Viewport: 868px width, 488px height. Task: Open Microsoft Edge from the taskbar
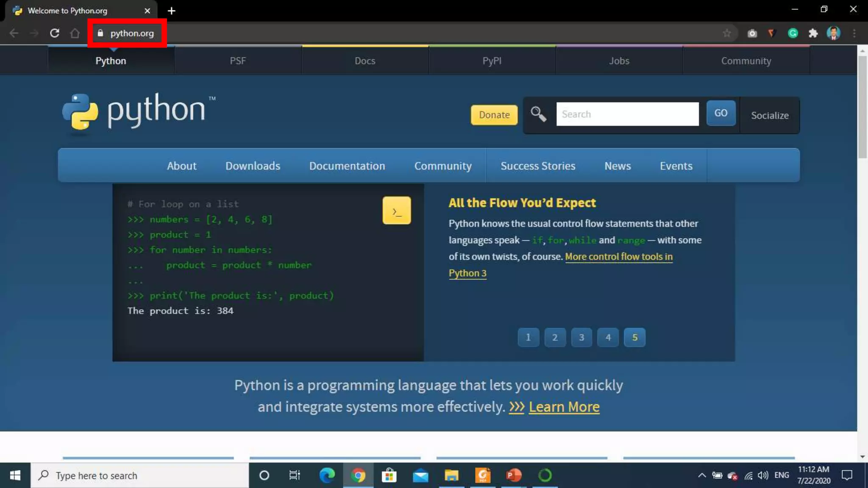click(327, 475)
